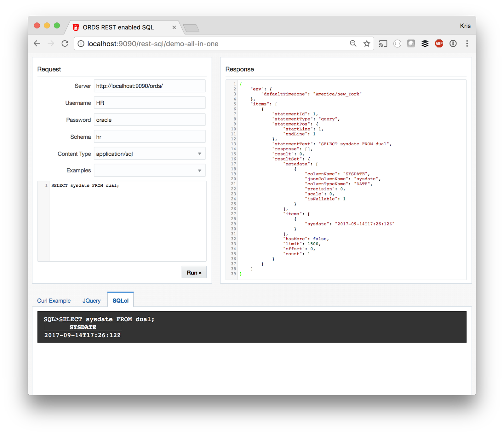
Task: Click the "sysdate" timestamp value in response
Action: pyautogui.click(x=364, y=224)
